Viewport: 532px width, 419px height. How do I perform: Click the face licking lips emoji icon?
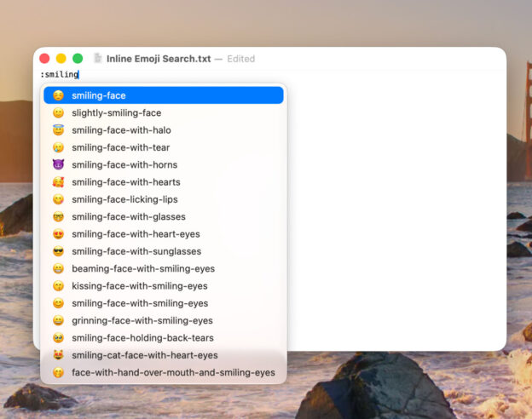[x=58, y=199]
